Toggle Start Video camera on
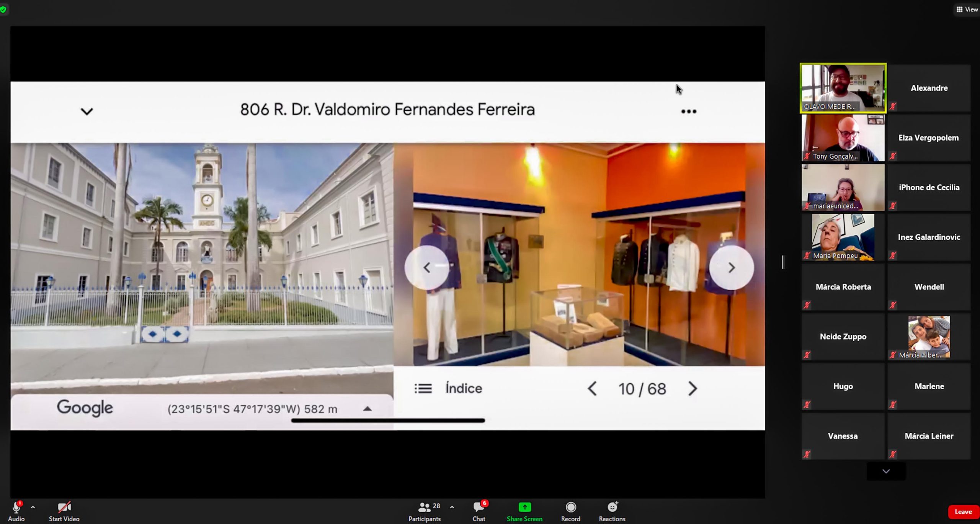980x524 pixels. click(x=64, y=508)
